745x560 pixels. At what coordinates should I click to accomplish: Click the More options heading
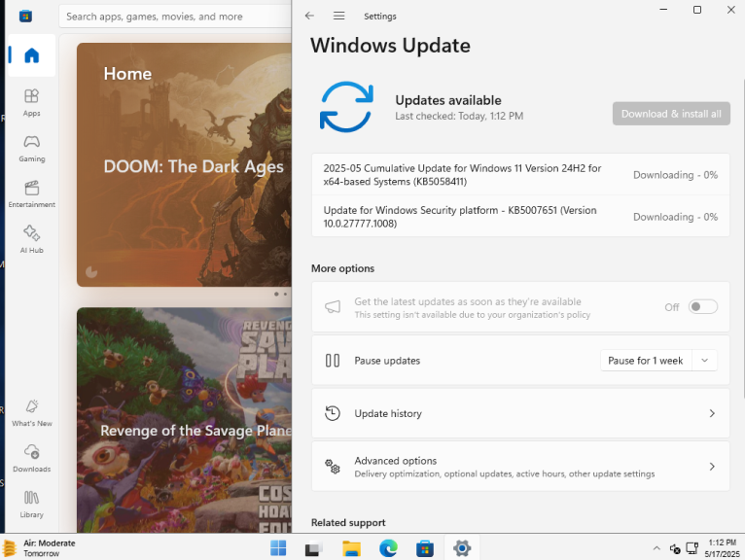pos(342,268)
